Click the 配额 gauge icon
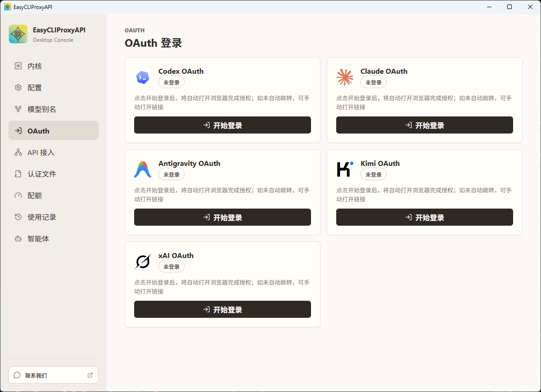 [x=18, y=196]
